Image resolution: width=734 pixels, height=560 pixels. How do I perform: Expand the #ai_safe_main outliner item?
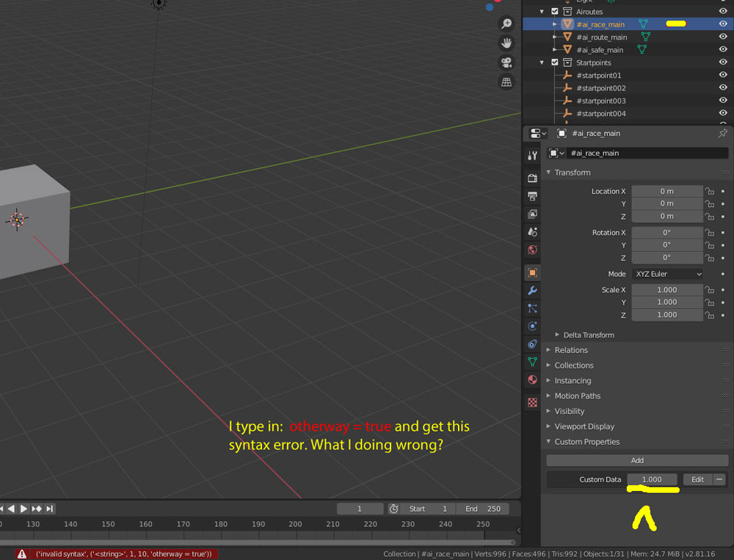(555, 49)
